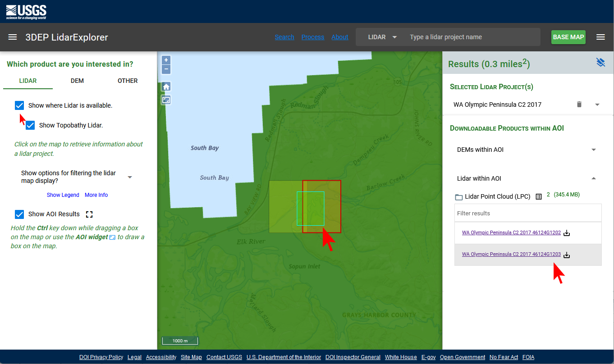
Task: Open the Lidar Point Cloud list icon
Action: point(538,197)
